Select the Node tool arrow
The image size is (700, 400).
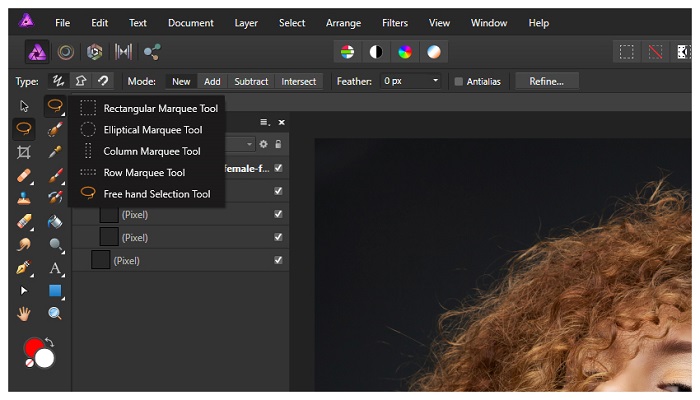coord(24,291)
